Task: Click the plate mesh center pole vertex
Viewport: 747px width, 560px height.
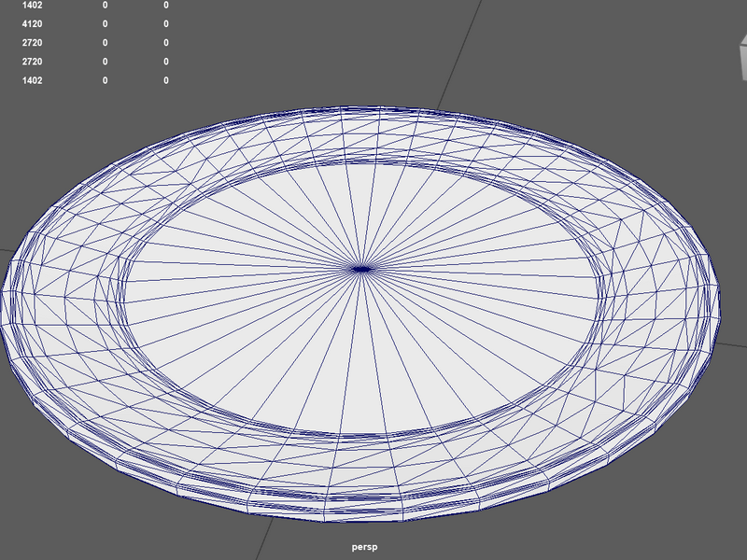Action: click(362, 270)
